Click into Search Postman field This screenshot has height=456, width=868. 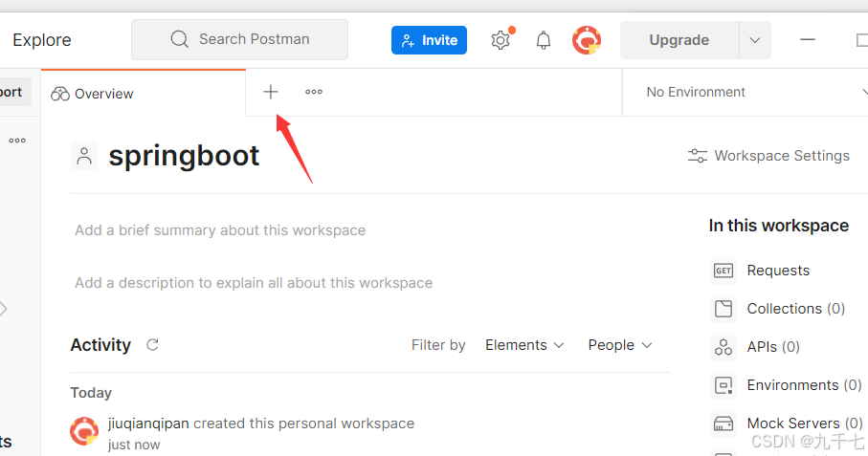point(239,39)
